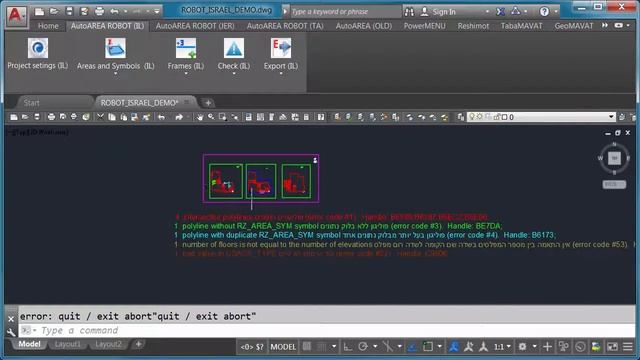The height and width of the screenshot is (360, 640).
Task: Close the ROBOT_ISRAEL_DEMO drawing tab
Action: (187, 102)
